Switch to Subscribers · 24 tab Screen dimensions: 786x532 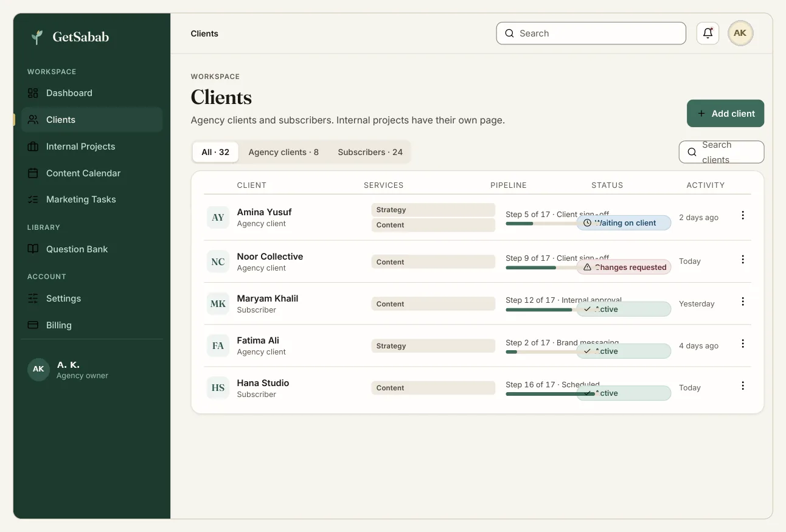point(370,152)
